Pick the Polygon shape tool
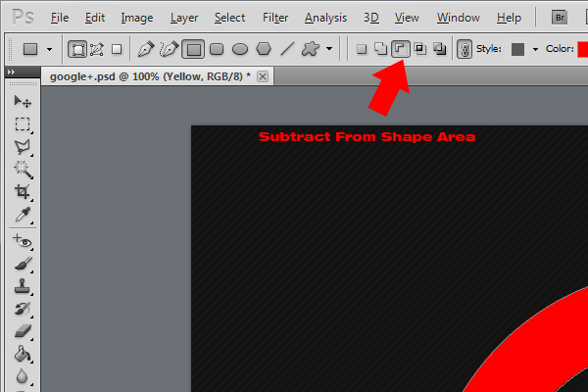This screenshot has height=392, width=588. click(264, 49)
